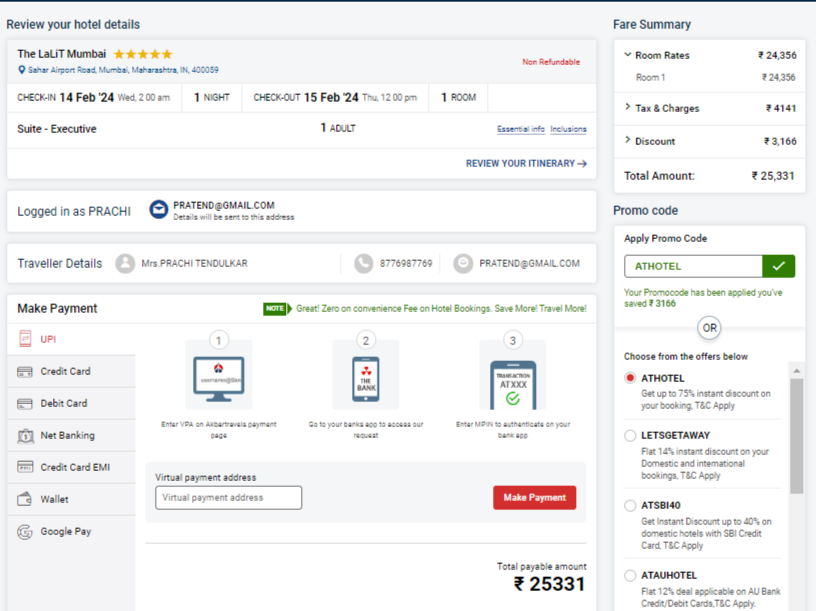The width and height of the screenshot is (816, 611).
Task: Click the Net Banking icon
Action: click(x=25, y=436)
